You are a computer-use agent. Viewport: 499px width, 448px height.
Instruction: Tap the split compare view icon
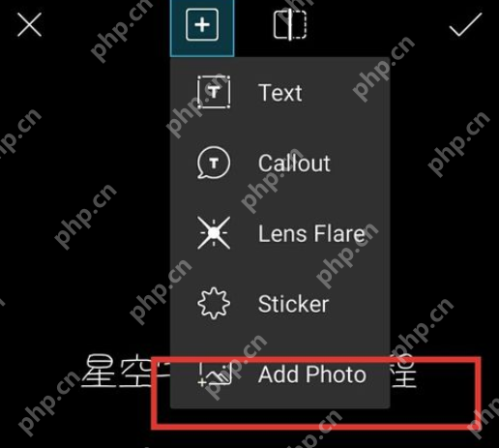(290, 25)
